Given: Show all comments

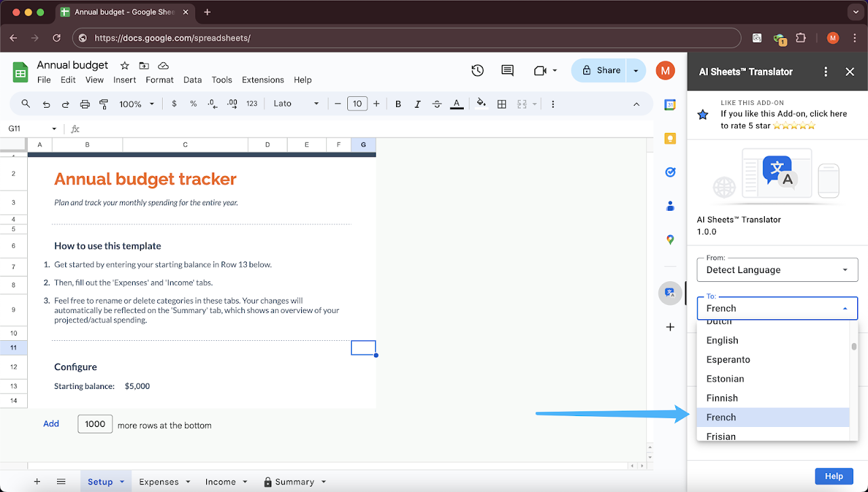Looking at the screenshot, I should (x=507, y=70).
